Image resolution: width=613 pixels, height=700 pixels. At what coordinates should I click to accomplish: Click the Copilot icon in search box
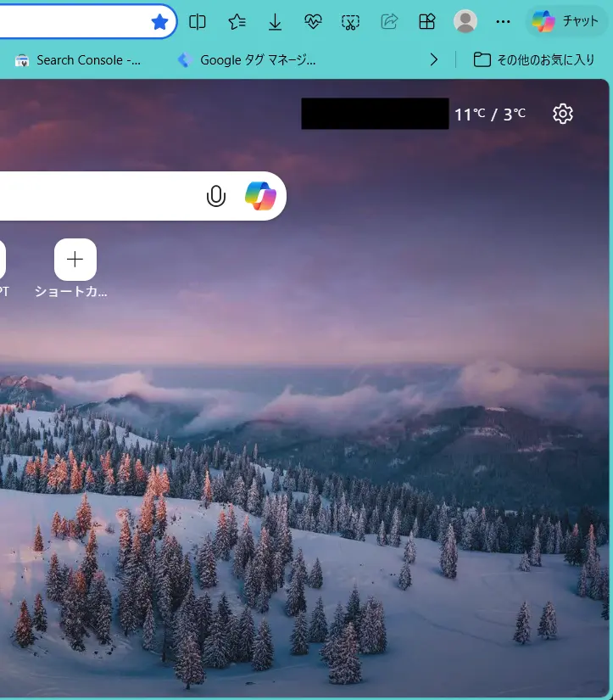click(x=260, y=197)
